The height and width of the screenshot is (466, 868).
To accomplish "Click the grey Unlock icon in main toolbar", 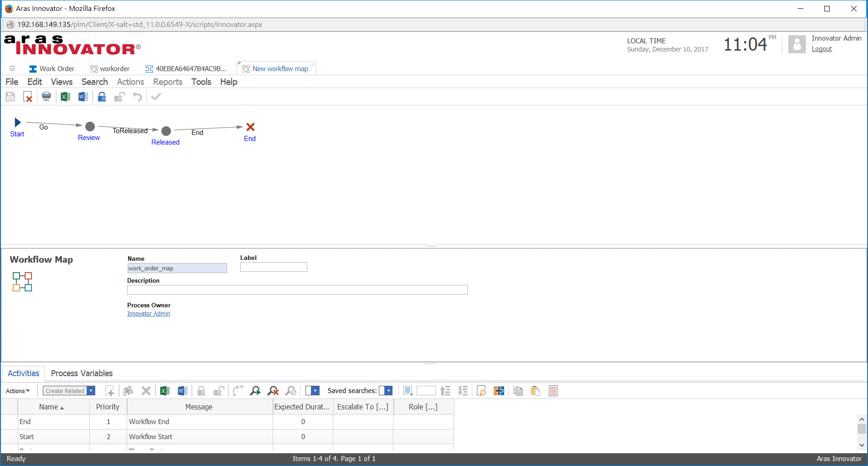I will pos(119,97).
